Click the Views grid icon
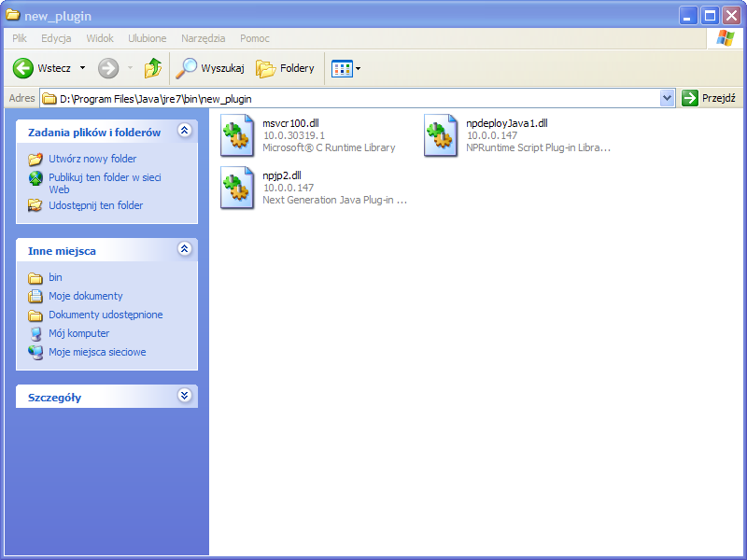 click(x=342, y=68)
